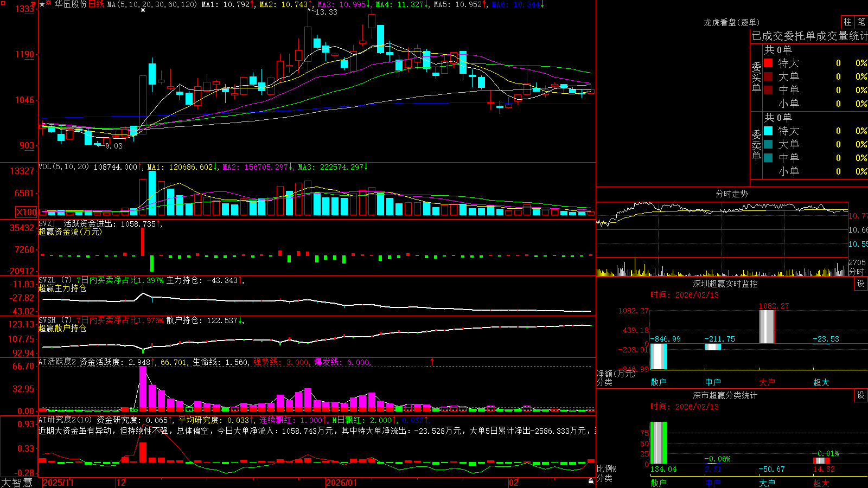Click the 日线 period selector label
868x488 pixels.
96,4
